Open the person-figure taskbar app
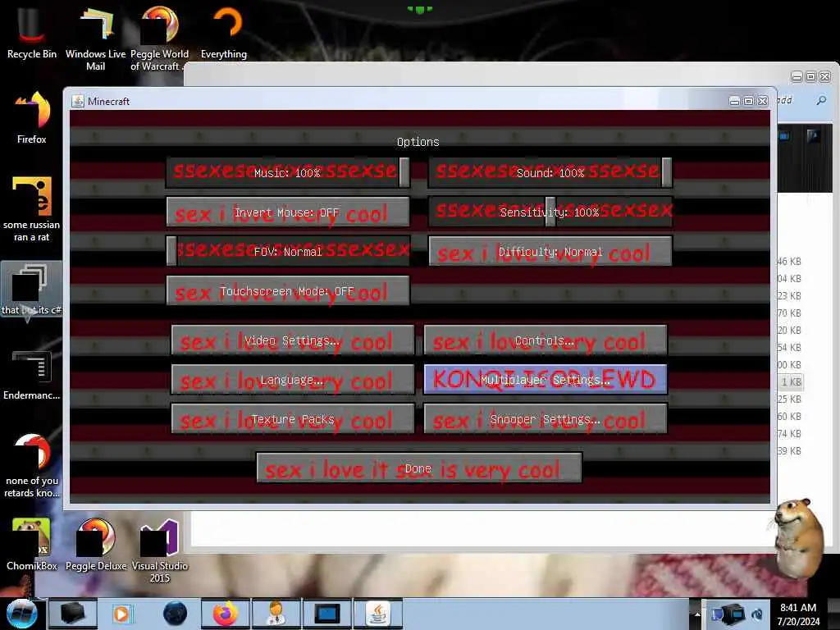840x630 pixels. pyautogui.click(x=276, y=614)
